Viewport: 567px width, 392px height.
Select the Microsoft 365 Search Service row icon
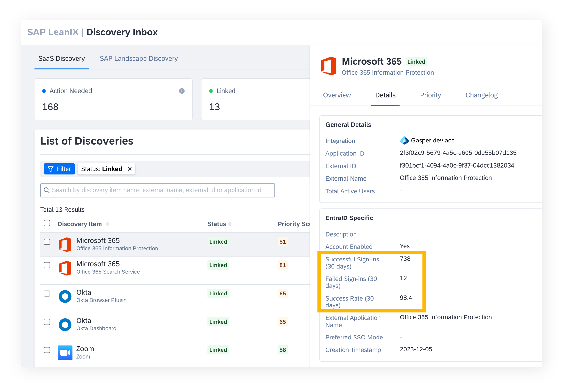pyautogui.click(x=65, y=268)
